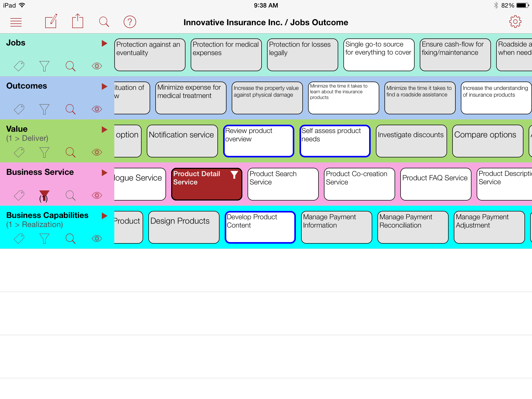
Task: Select 'Protection against an eventuality' card
Action: pos(150,55)
